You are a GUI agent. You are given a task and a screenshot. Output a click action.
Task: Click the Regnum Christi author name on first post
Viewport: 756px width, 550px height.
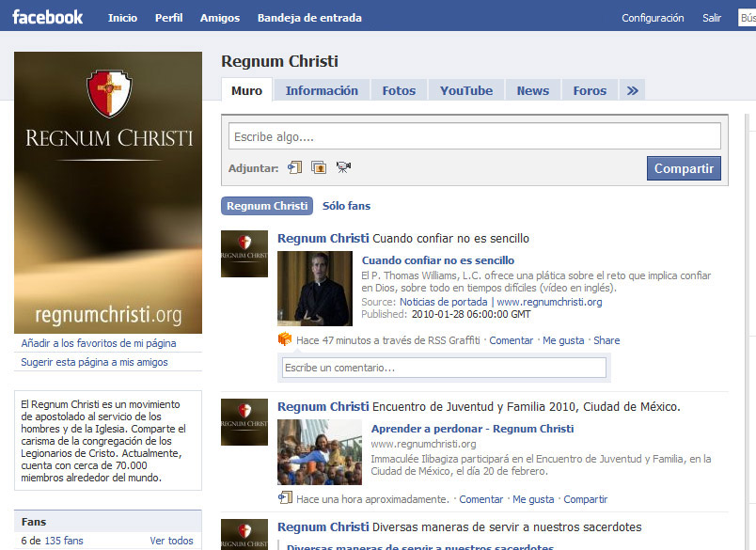(x=323, y=238)
